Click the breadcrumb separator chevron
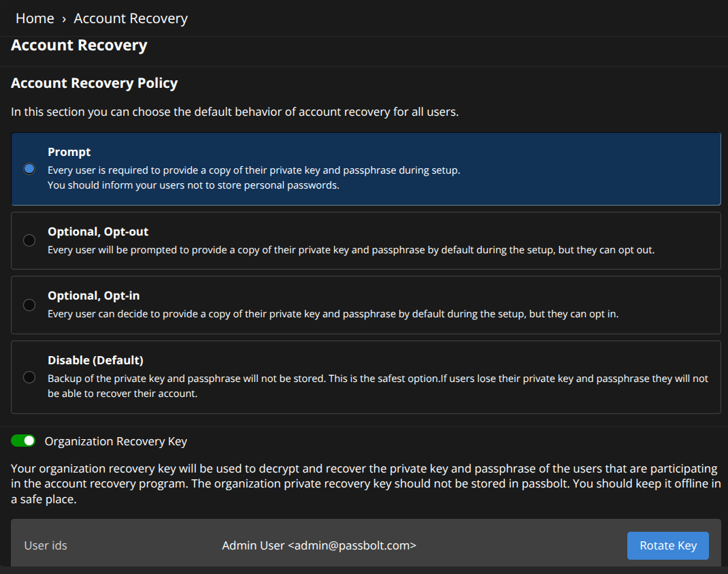The image size is (728, 574). tap(64, 19)
